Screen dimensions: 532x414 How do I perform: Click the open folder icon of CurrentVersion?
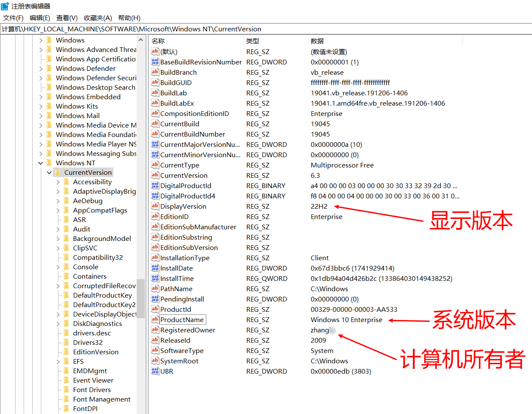click(x=58, y=172)
